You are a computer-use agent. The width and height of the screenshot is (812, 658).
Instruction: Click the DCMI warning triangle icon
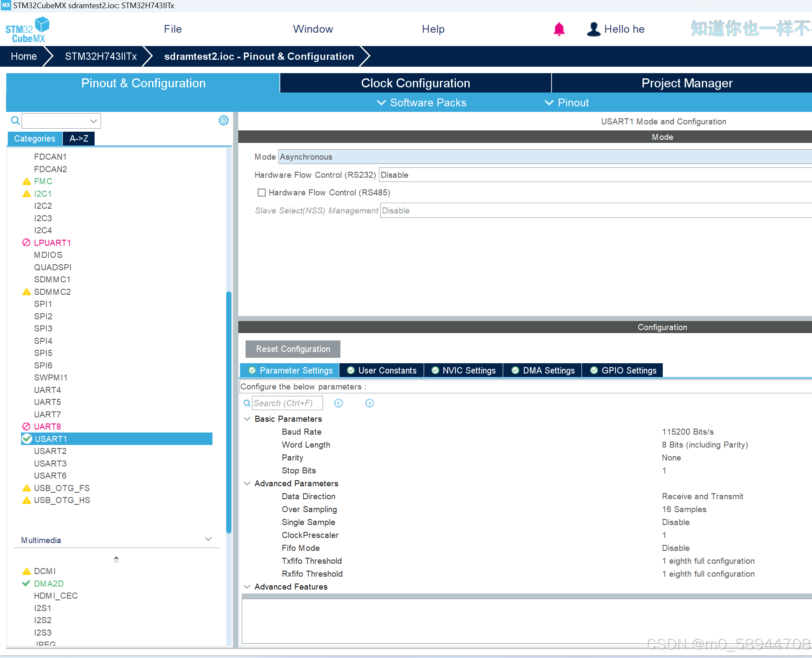coord(27,572)
